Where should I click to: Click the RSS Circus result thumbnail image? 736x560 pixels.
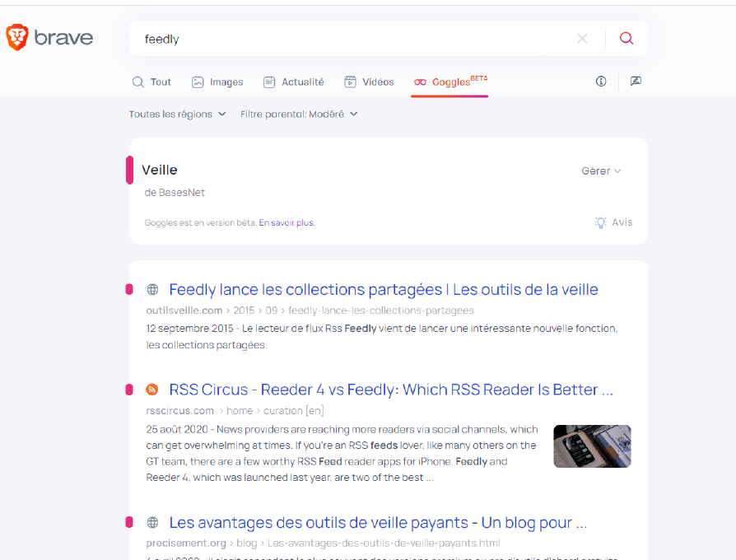click(x=592, y=446)
